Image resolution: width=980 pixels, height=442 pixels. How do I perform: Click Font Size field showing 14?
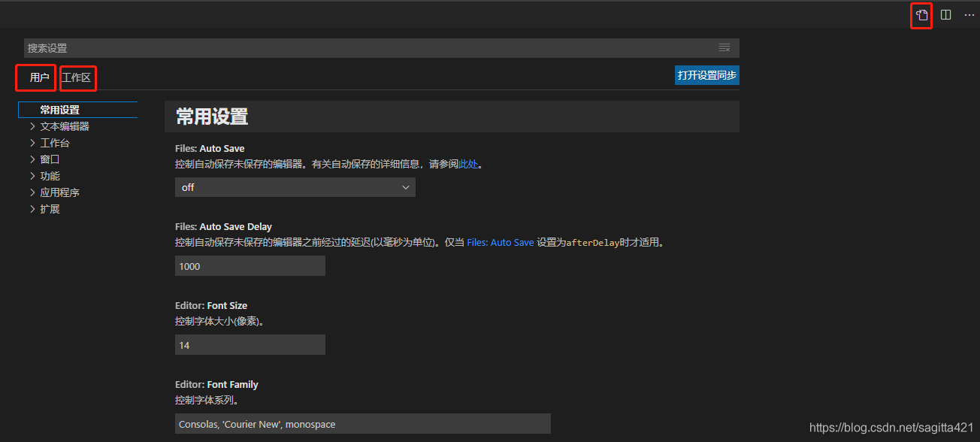click(250, 345)
